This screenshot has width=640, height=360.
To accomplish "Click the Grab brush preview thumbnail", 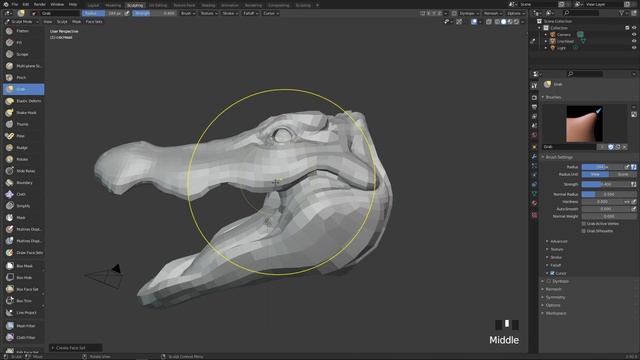I will (x=584, y=124).
